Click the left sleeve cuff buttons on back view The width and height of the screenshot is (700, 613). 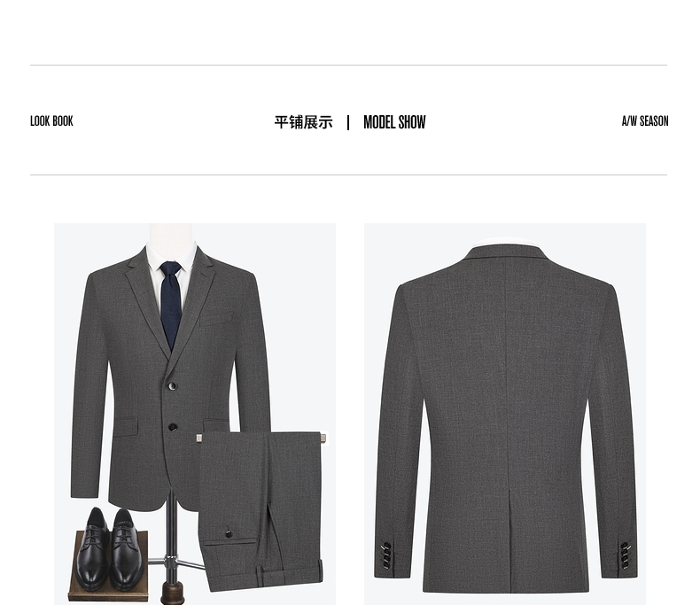click(x=386, y=555)
